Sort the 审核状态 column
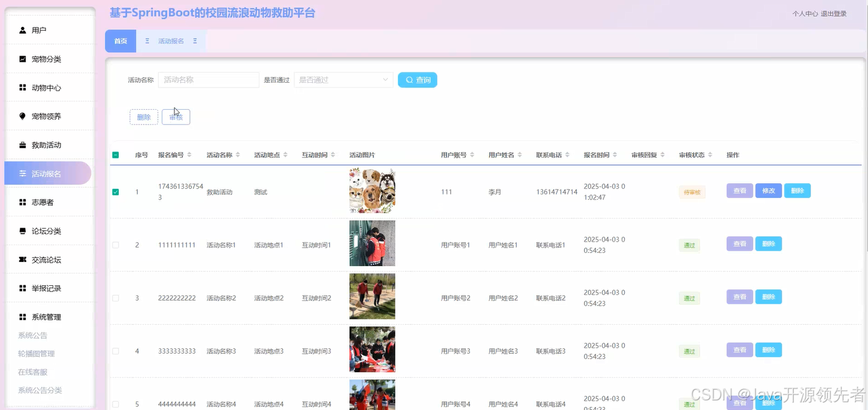868x410 pixels. [x=710, y=154]
